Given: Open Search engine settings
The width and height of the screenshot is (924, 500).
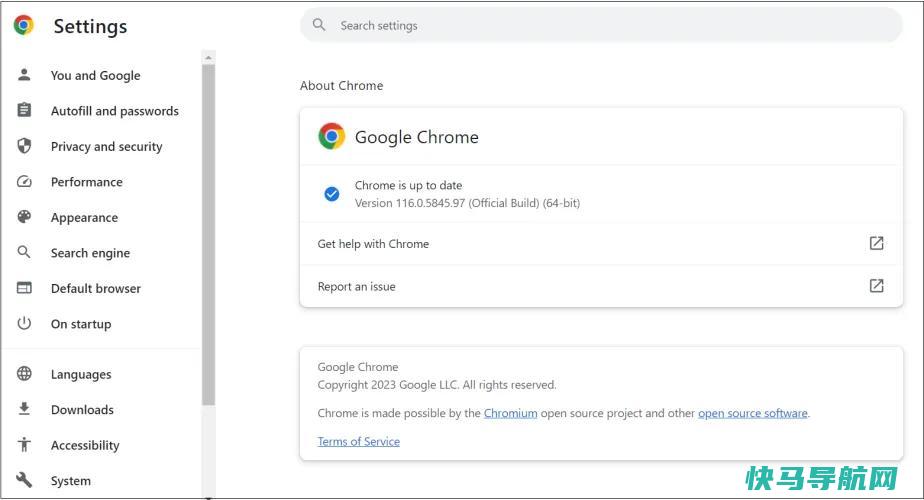Looking at the screenshot, I should pyautogui.click(x=90, y=253).
